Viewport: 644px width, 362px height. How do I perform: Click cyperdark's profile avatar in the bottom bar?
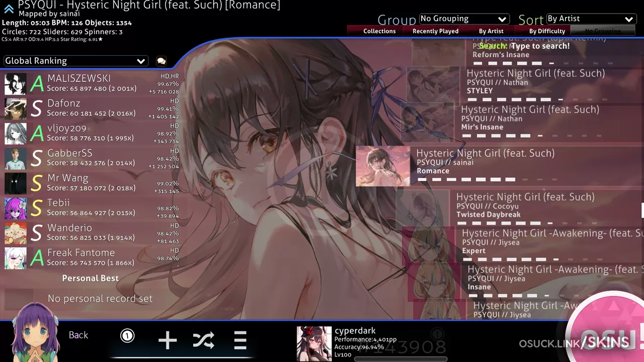click(314, 344)
